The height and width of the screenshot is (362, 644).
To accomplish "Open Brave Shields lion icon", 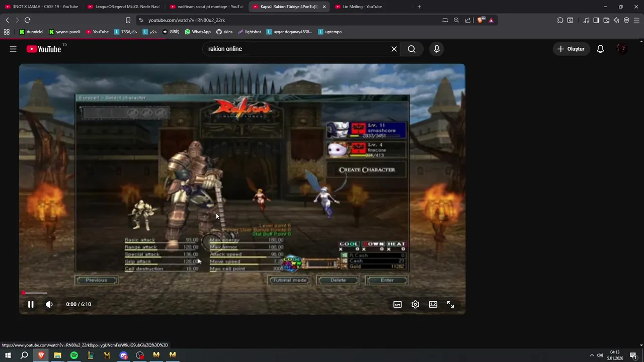I will coord(480,20).
